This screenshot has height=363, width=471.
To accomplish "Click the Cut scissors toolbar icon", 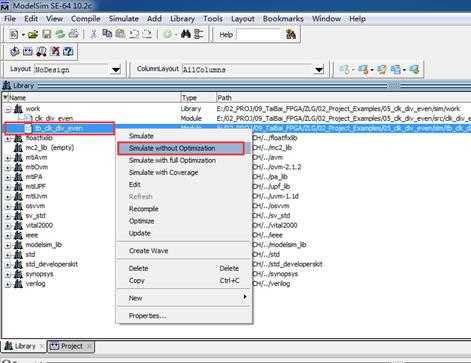I will 94,34.
